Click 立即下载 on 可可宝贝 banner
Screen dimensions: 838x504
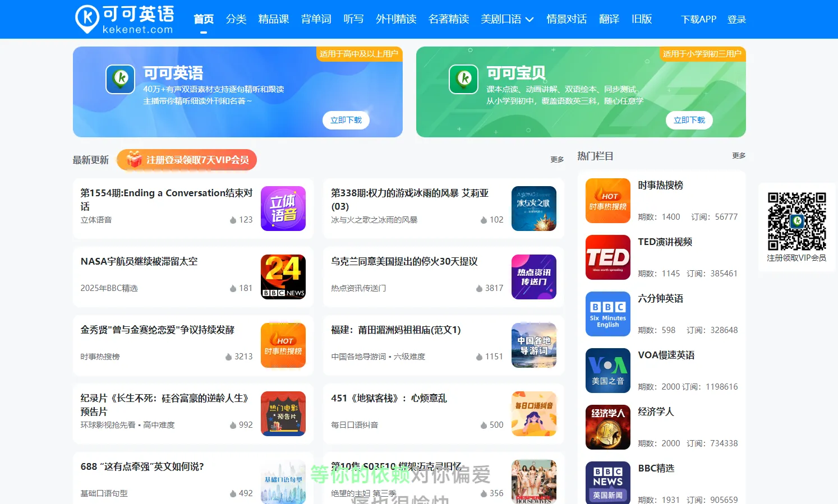[x=689, y=120]
